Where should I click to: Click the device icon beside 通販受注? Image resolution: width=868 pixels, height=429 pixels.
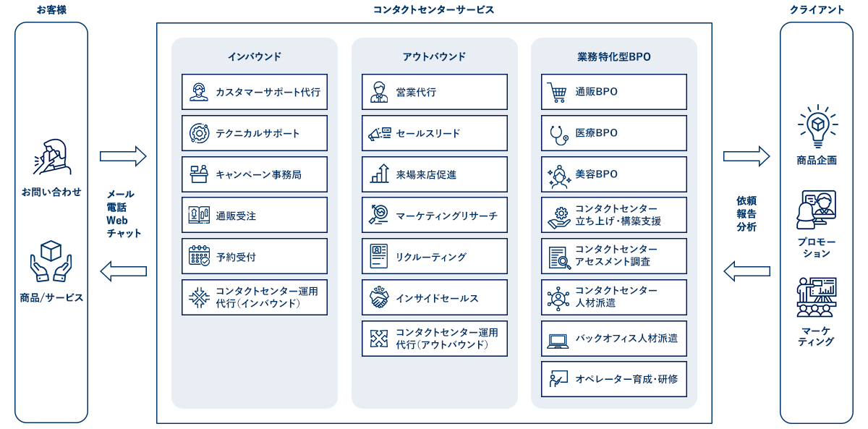pyautogui.click(x=199, y=216)
